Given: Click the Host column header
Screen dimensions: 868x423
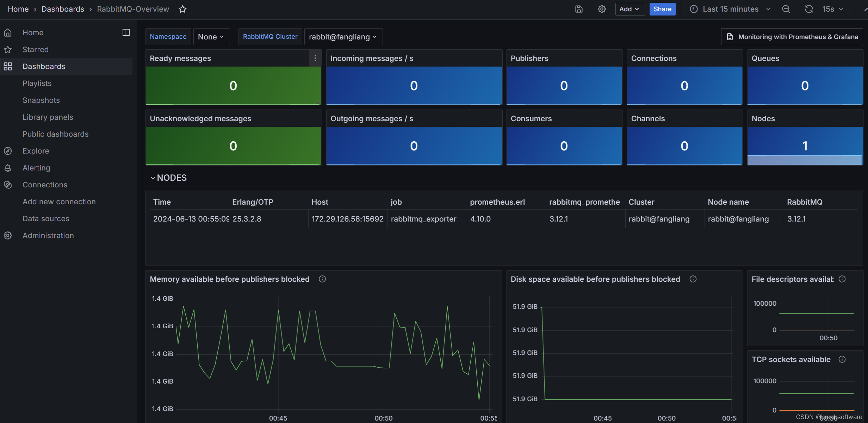Looking at the screenshot, I should coord(320,202).
